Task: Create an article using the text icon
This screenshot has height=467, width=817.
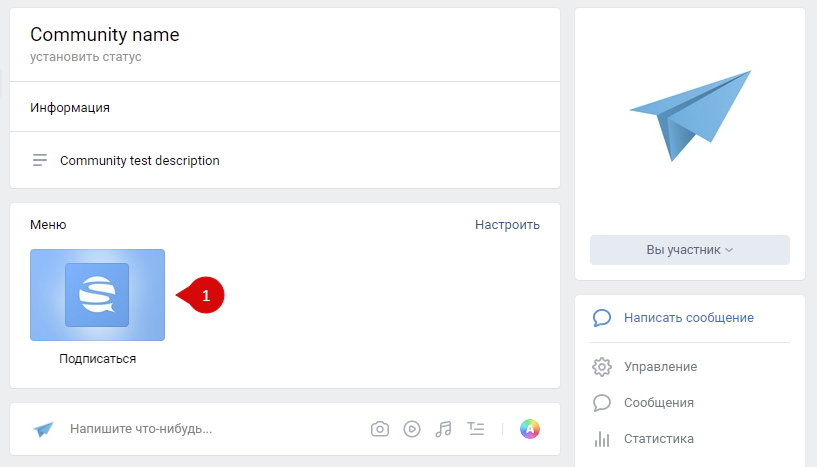Action: [476, 429]
